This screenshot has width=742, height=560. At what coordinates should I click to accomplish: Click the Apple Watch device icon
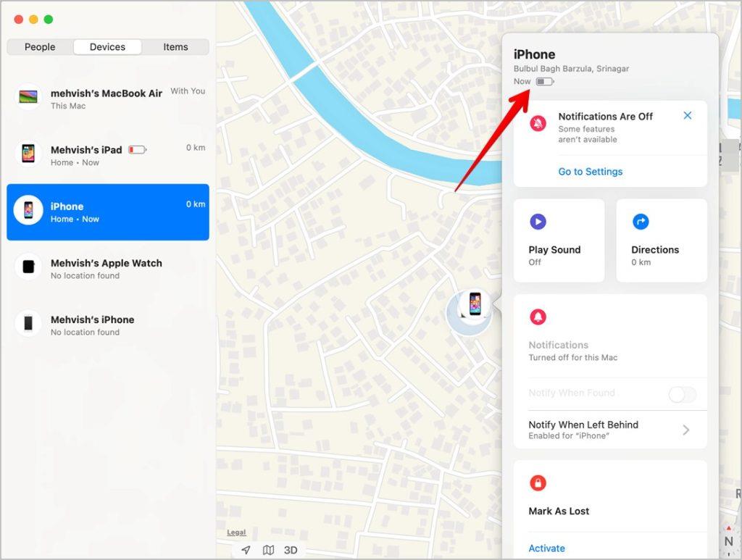28,267
